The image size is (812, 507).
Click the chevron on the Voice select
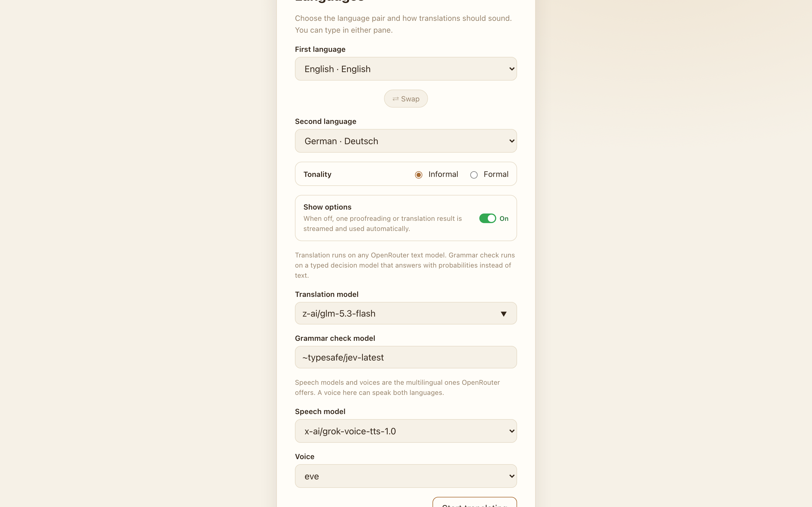pos(512,476)
